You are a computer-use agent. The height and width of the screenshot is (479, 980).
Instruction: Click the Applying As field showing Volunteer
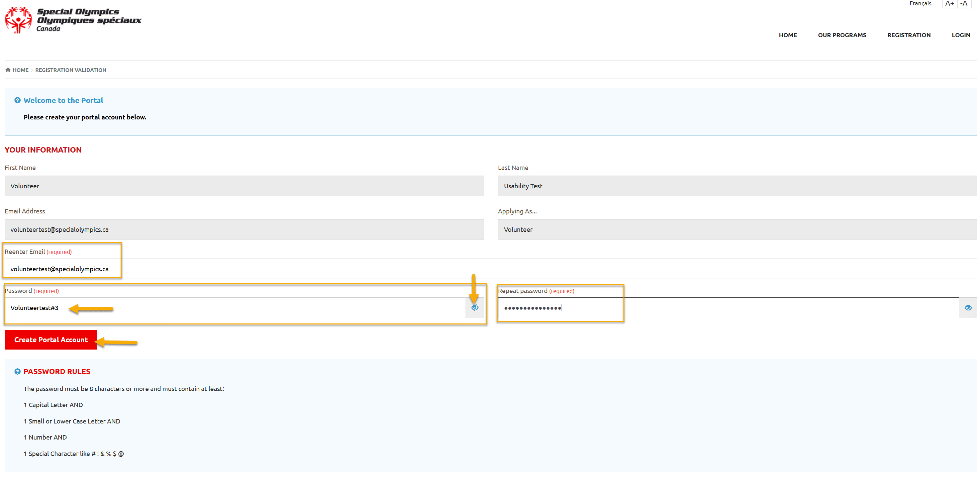[737, 229]
